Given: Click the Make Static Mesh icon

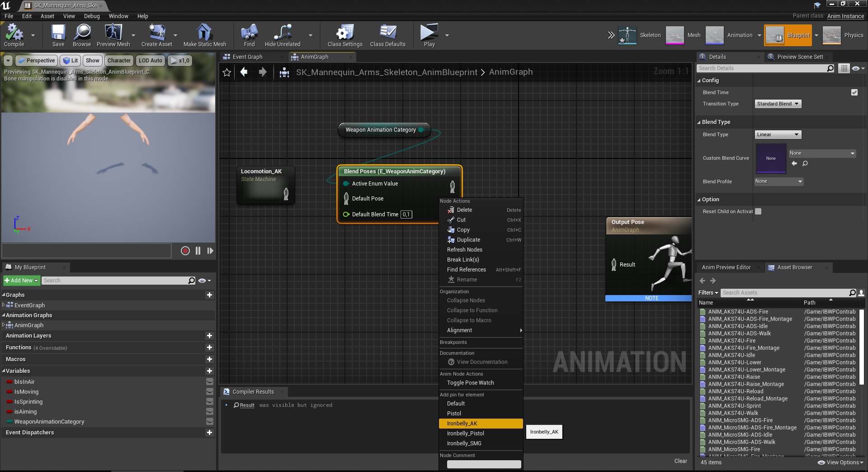Looking at the screenshot, I should click(204, 33).
